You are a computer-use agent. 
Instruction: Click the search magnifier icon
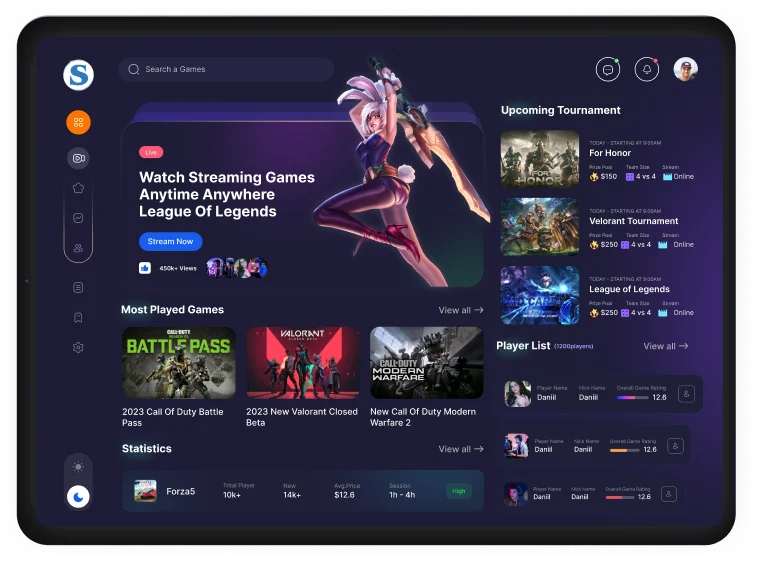pyautogui.click(x=134, y=69)
